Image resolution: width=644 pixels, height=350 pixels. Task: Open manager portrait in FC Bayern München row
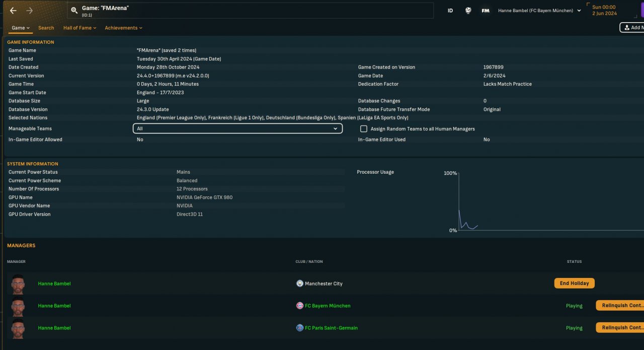tap(18, 306)
